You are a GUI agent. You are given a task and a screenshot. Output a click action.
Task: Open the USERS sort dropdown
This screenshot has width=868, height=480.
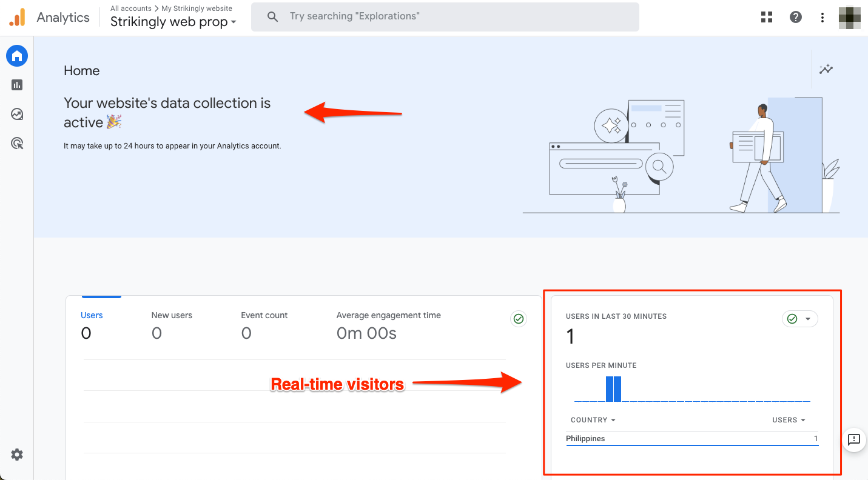coord(789,419)
